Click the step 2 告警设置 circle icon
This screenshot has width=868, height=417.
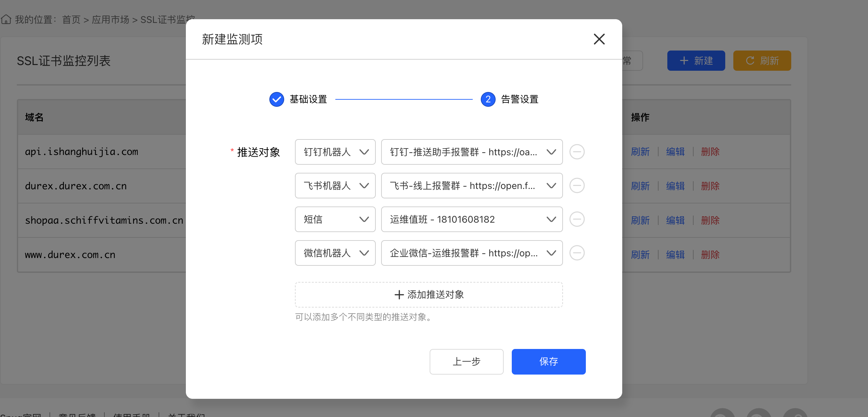(488, 99)
